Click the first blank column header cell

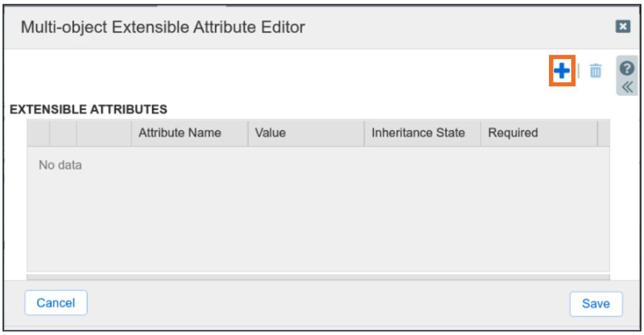tap(38, 133)
